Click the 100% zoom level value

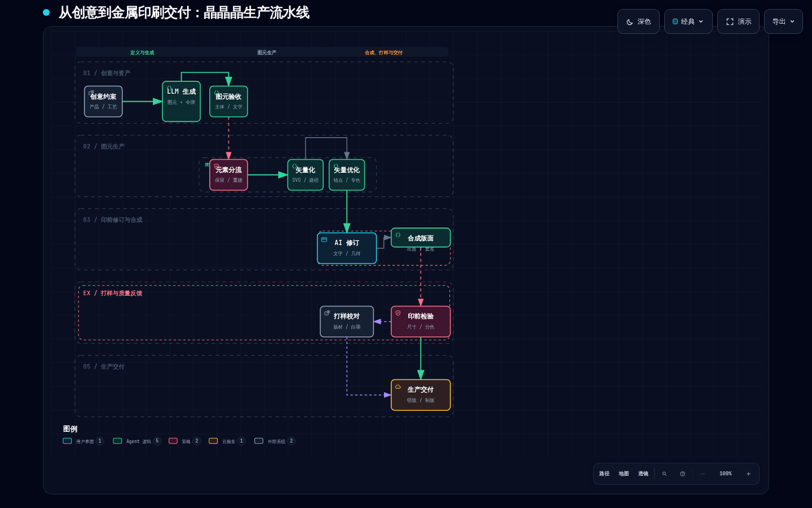pos(726,474)
